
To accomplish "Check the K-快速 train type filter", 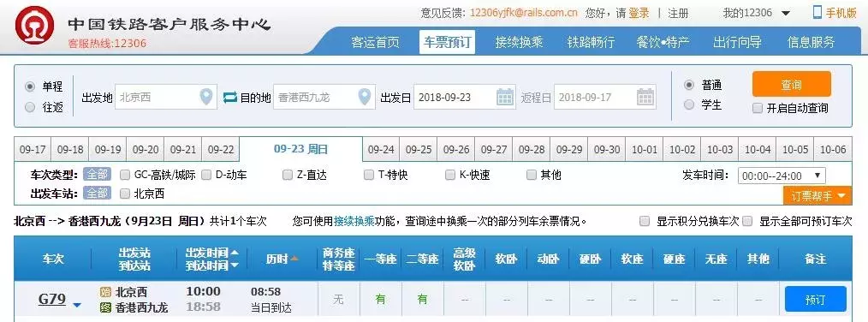I will pos(450,176).
